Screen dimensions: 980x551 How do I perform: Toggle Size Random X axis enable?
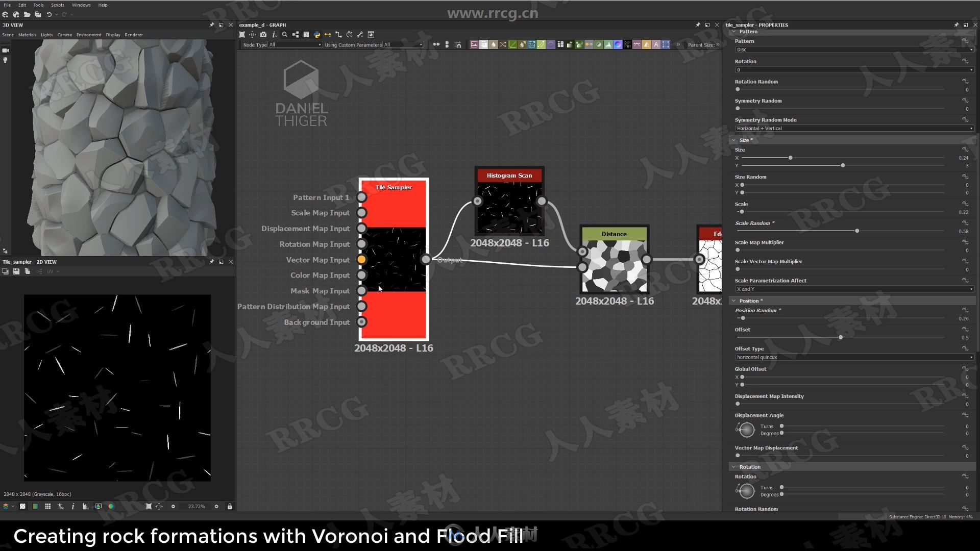point(742,185)
